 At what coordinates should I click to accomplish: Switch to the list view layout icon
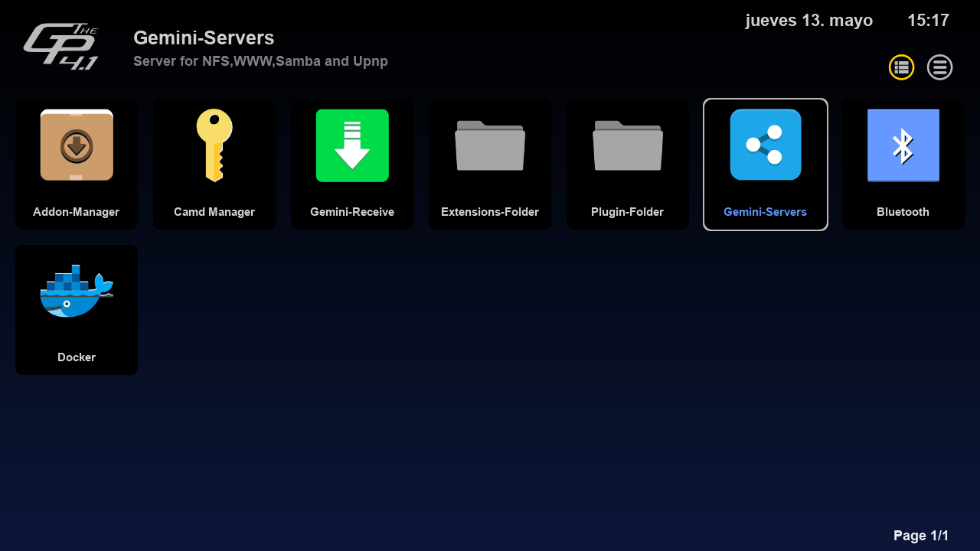(x=939, y=67)
